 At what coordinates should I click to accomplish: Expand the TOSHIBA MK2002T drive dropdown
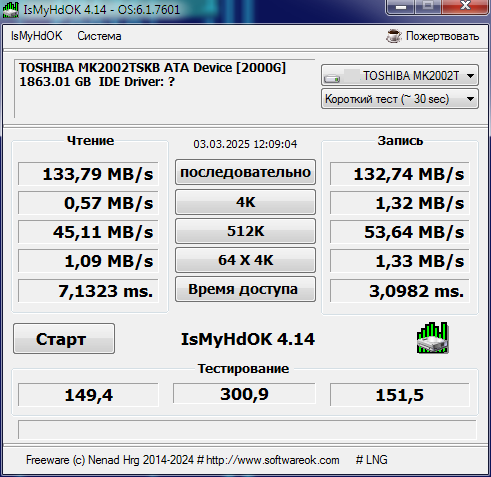400,75
